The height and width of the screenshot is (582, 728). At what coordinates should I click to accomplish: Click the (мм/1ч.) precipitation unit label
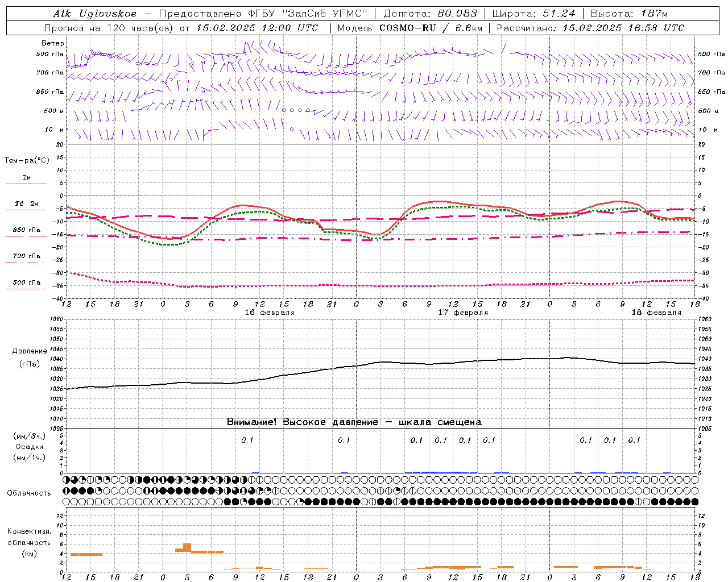tap(30, 458)
